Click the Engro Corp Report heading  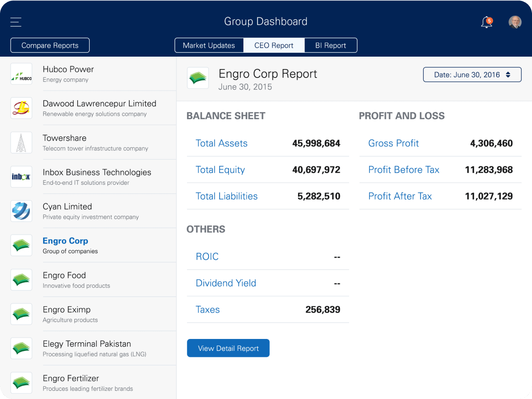click(x=268, y=74)
